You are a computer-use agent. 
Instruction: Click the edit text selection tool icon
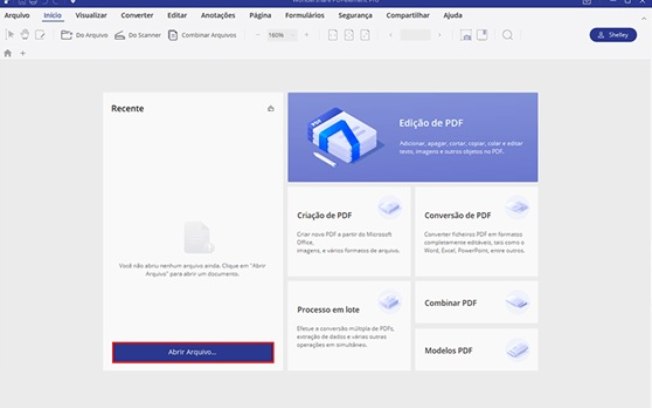[40, 35]
